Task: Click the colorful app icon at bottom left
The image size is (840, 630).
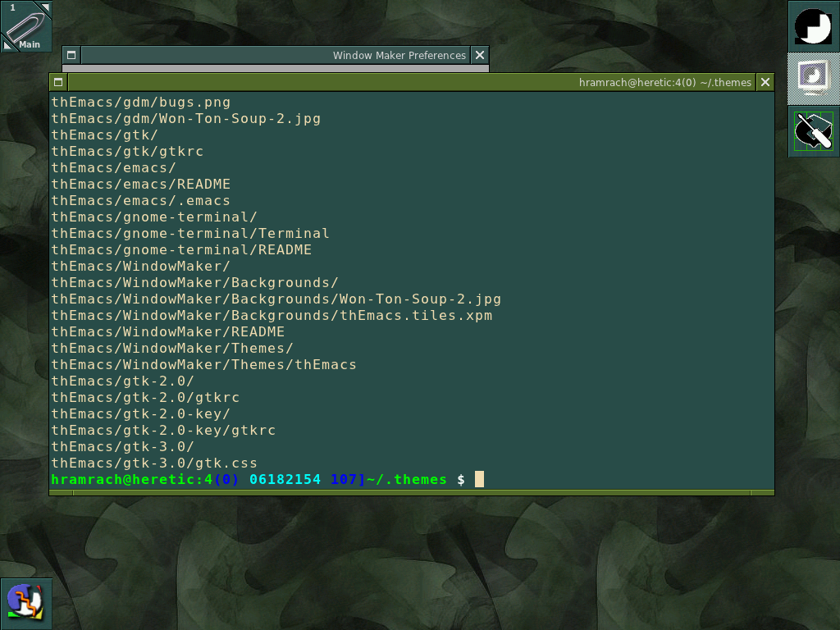Action: [26, 604]
